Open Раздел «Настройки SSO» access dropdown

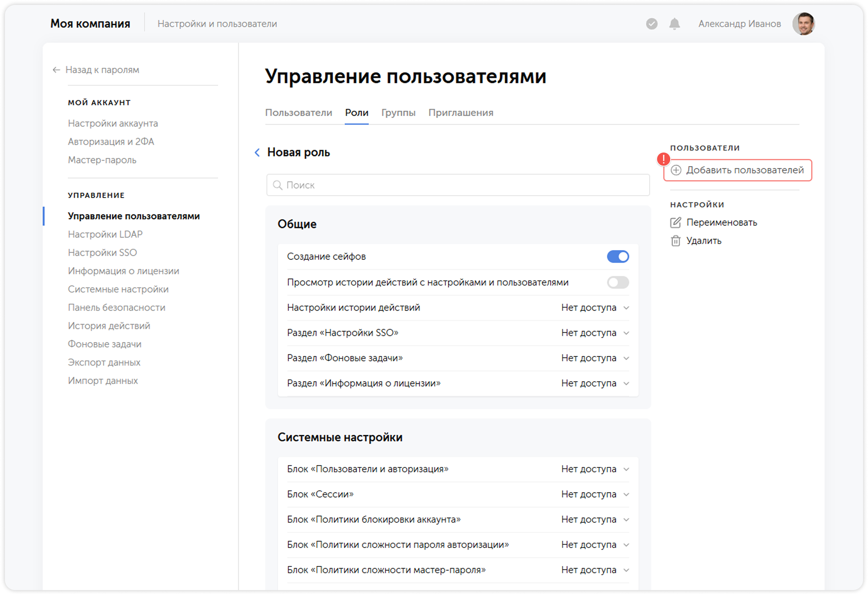point(595,333)
